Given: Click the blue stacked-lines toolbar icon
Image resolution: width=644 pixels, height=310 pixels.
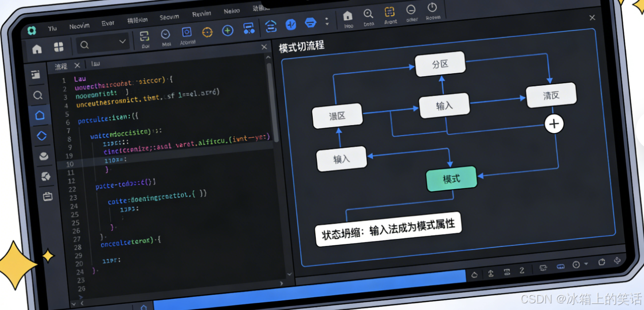Looking at the screenshot, I should point(271,26).
